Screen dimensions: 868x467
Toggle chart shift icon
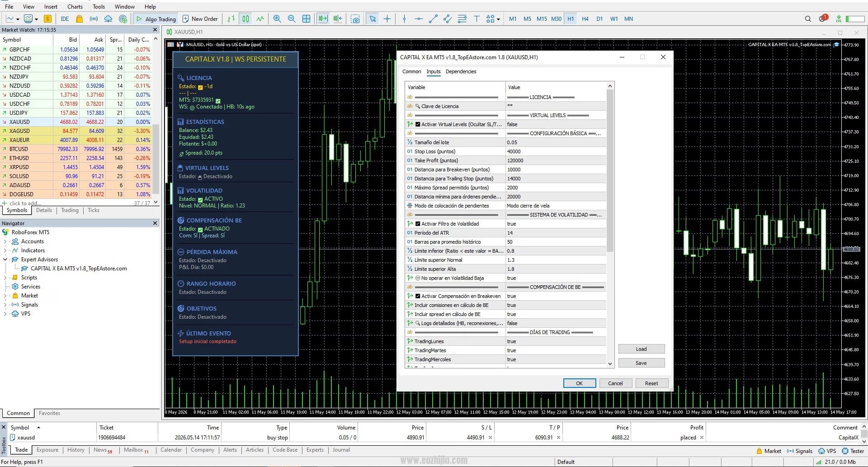[338, 19]
